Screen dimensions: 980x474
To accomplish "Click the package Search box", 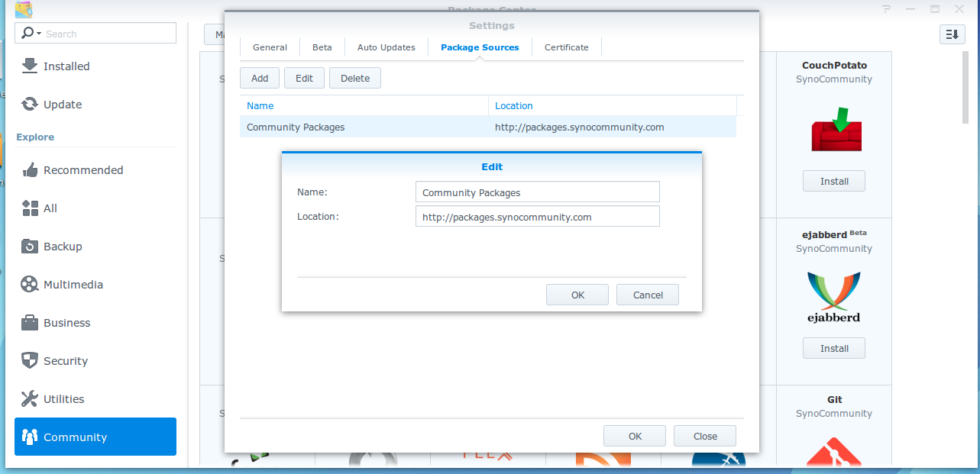I will tap(95, 34).
